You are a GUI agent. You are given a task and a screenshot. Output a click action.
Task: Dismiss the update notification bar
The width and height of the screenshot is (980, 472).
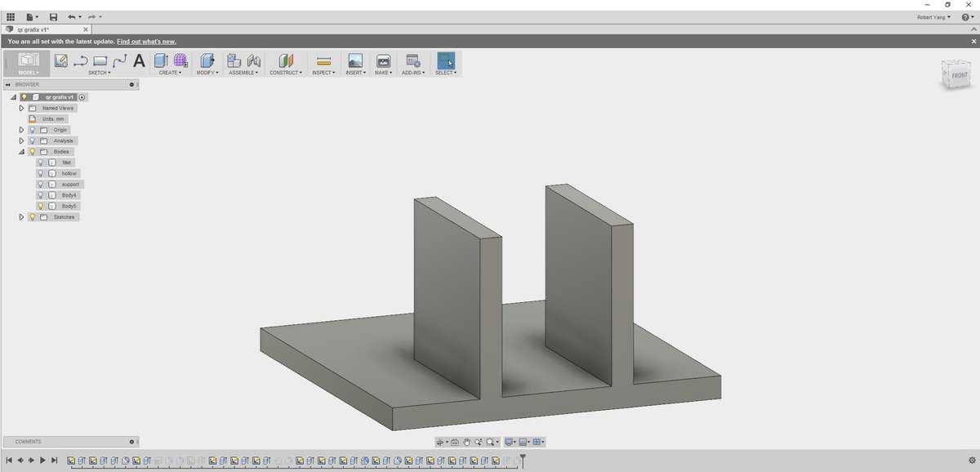coord(973,41)
